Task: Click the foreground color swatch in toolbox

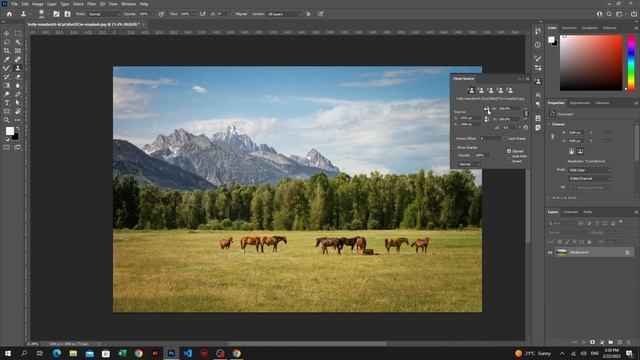Action: [x=10, y=131]
